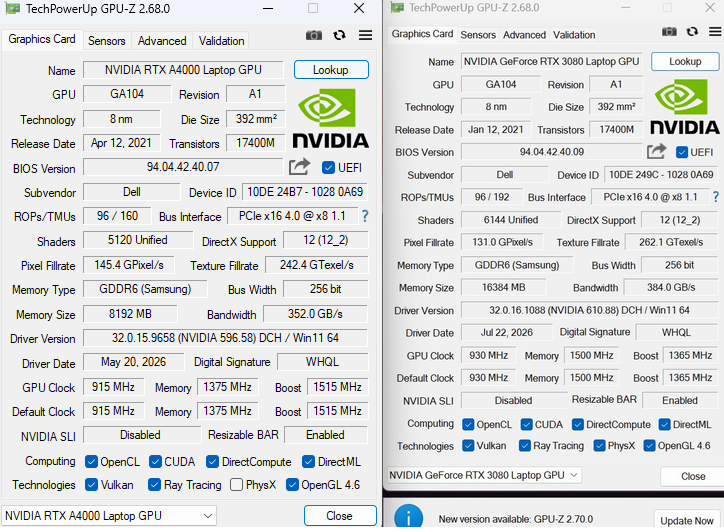The height and width of the screenshot is (532, 724).
Task: Select Graphics Card tab in A4000 window
Action: (x=42, y=39)
